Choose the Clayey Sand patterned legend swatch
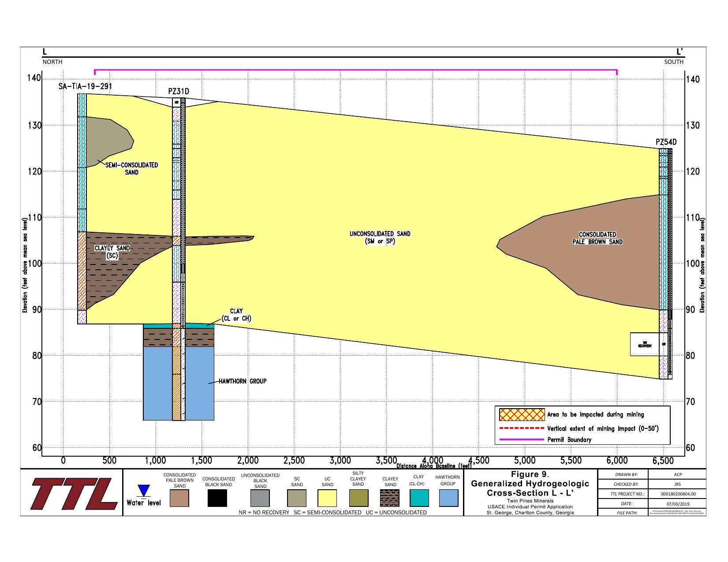 coord(390,498)
